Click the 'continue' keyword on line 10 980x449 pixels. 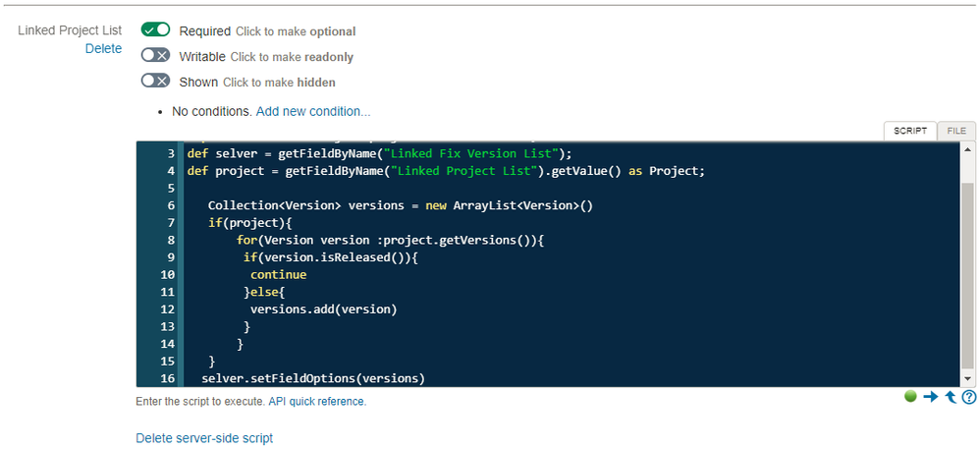pos(278,274)
